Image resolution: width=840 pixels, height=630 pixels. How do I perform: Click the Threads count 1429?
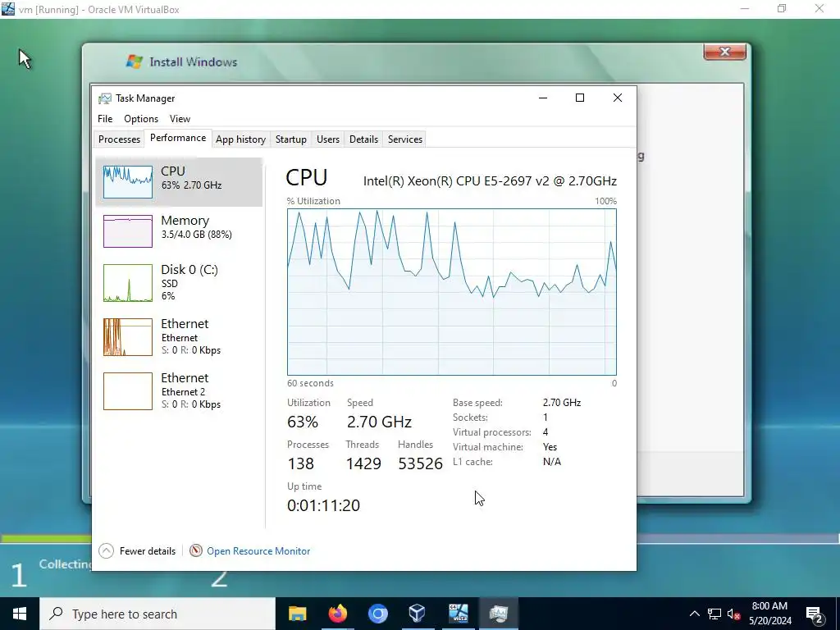(x=363, y=463)
